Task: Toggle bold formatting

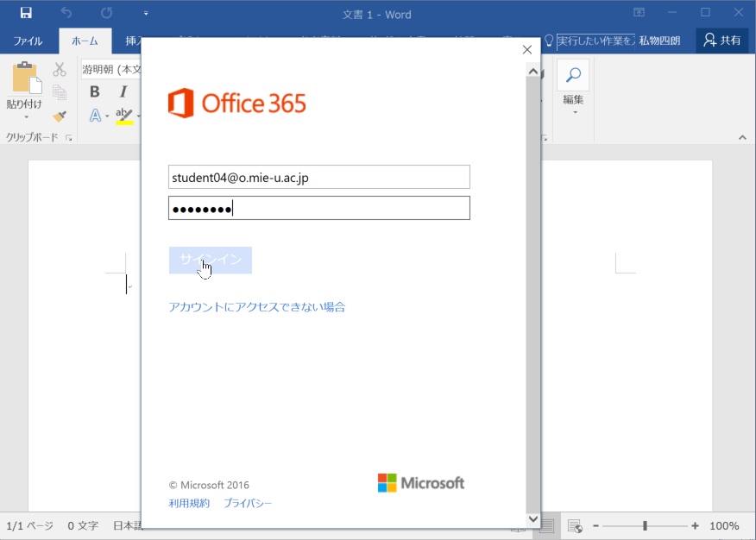Action: click(95, 91)
